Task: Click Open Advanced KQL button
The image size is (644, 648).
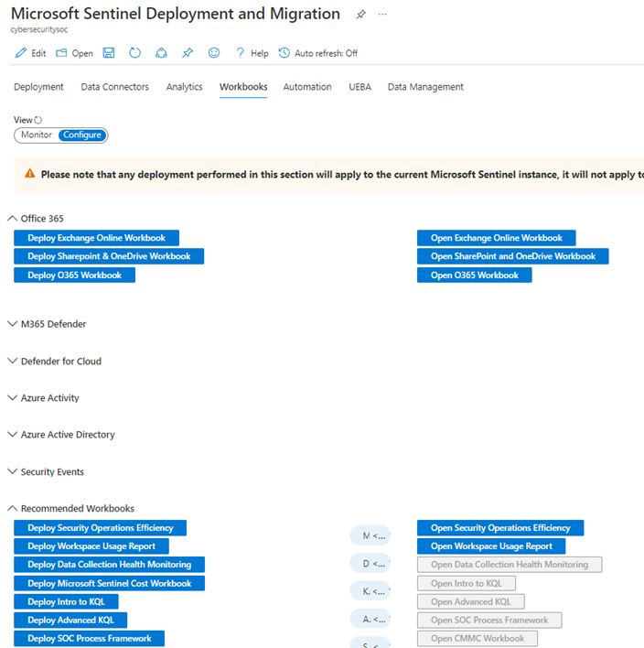Action: (471, 601)
